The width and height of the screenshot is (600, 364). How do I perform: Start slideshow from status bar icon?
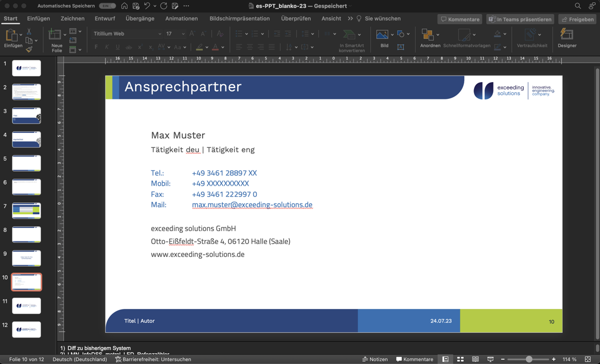click(491, 359)
